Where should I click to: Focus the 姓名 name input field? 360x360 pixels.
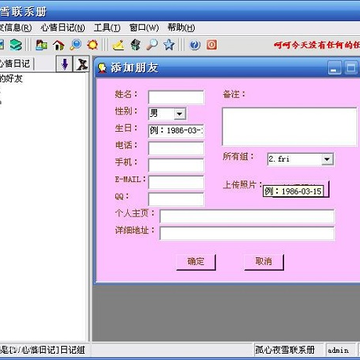pyautogui.click(x=176, y=97)
